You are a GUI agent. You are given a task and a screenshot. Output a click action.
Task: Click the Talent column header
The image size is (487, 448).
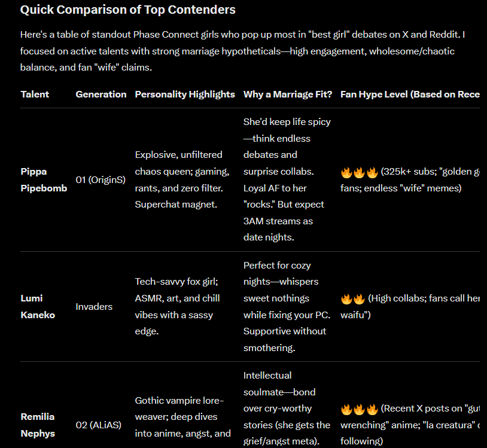pyautogui.click(x=35, y=95)
